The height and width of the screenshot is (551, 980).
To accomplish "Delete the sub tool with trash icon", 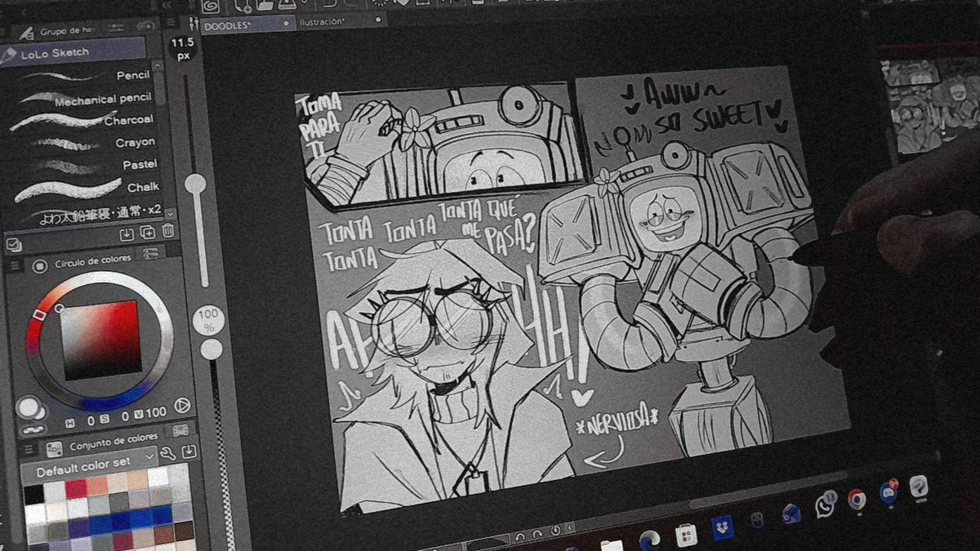I will [x=167, y=231].
